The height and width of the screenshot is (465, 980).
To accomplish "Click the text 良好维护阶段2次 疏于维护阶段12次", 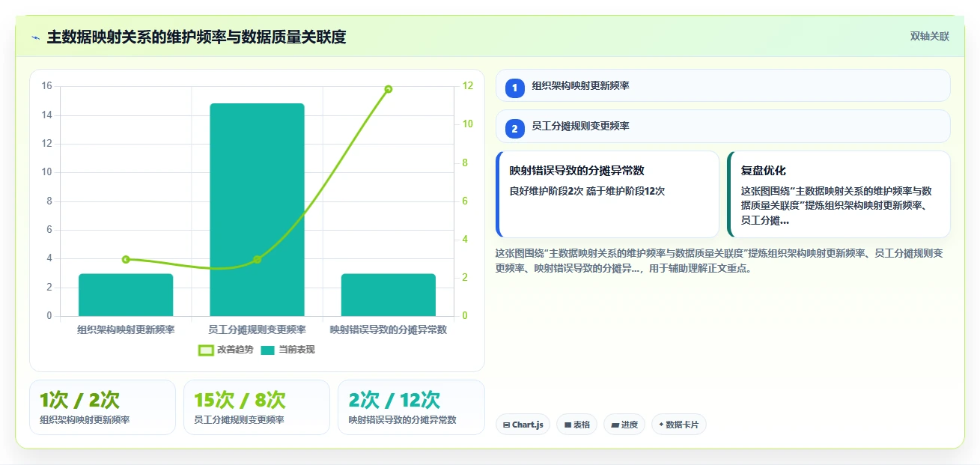I will pos(587,191).
